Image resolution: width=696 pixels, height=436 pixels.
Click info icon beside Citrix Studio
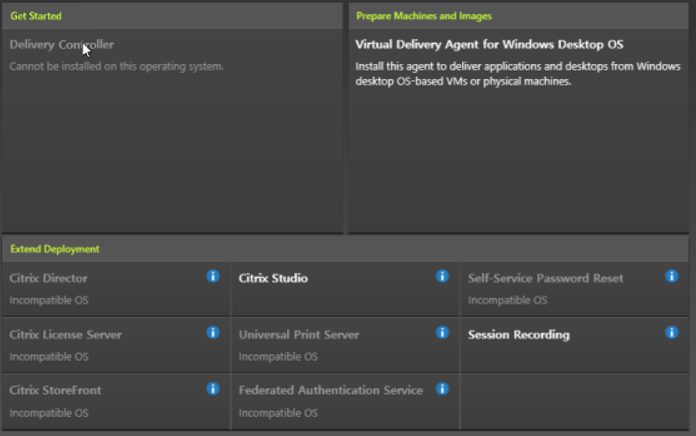click(442, 276)
